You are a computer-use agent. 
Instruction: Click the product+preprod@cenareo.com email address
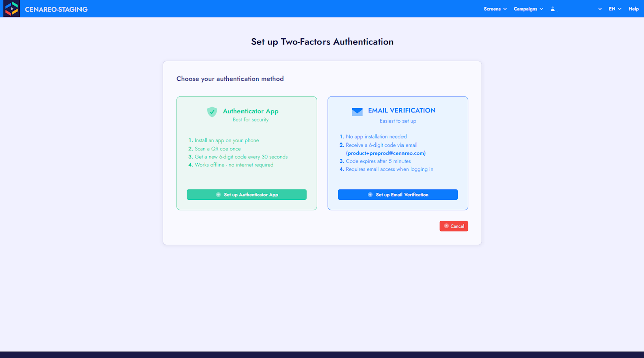[385, 153]
